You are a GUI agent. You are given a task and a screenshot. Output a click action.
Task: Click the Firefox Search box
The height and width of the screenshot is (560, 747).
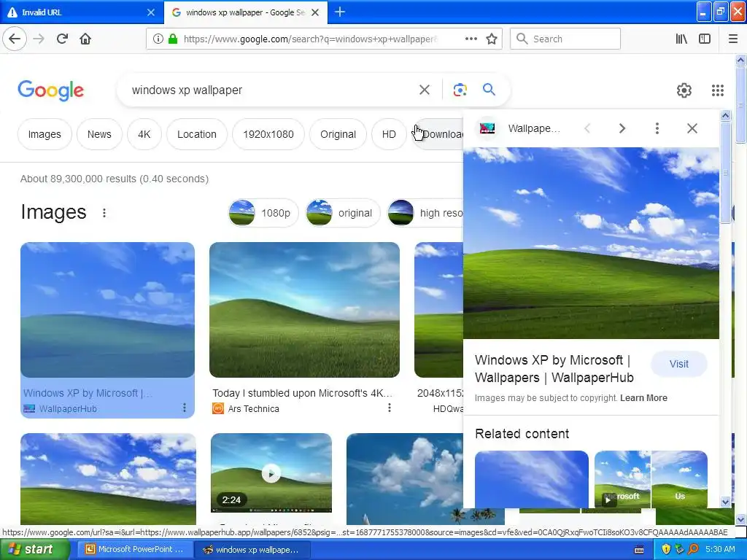[x=565, y=39]
